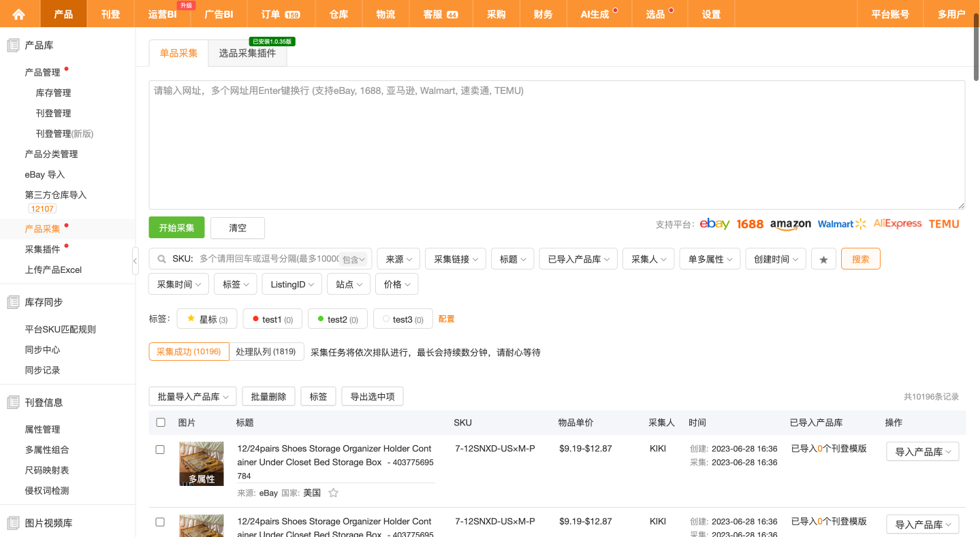Click the URL input text area
Viewport: 980px width, 537px height.
(x=556, y=145)
